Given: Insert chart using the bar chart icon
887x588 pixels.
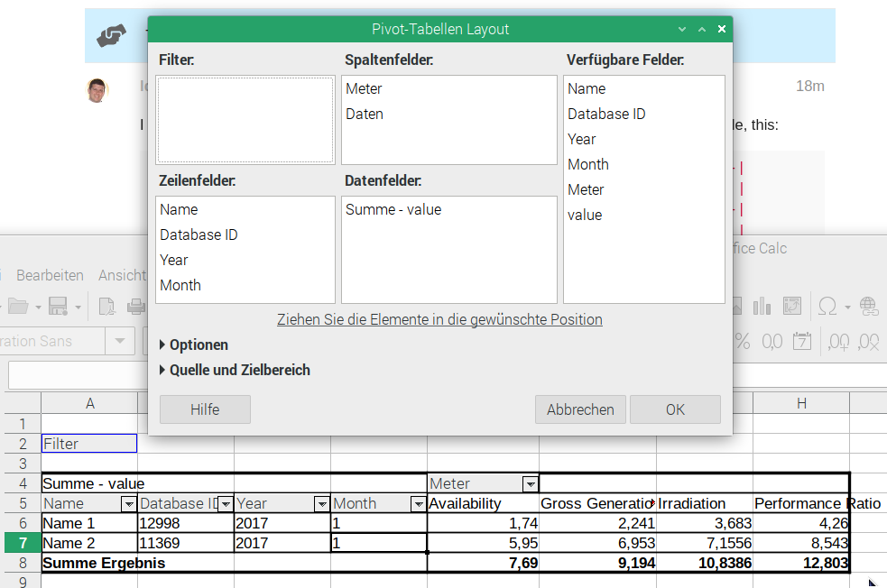Looking at the screenshot, I should coord(762,307).
